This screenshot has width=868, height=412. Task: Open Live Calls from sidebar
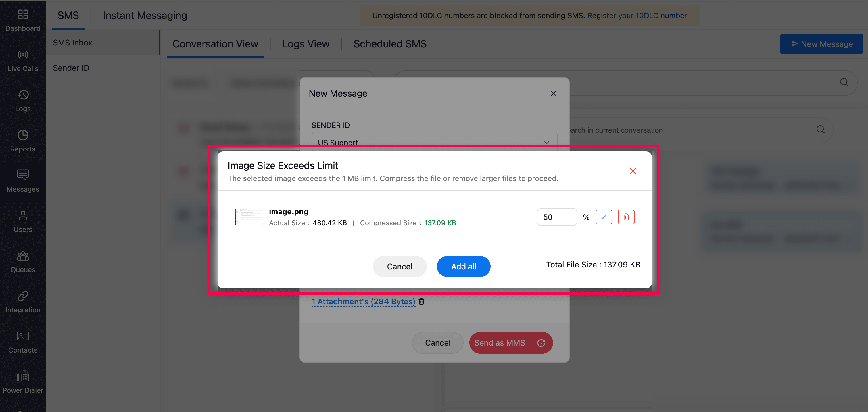coord(23,61)
